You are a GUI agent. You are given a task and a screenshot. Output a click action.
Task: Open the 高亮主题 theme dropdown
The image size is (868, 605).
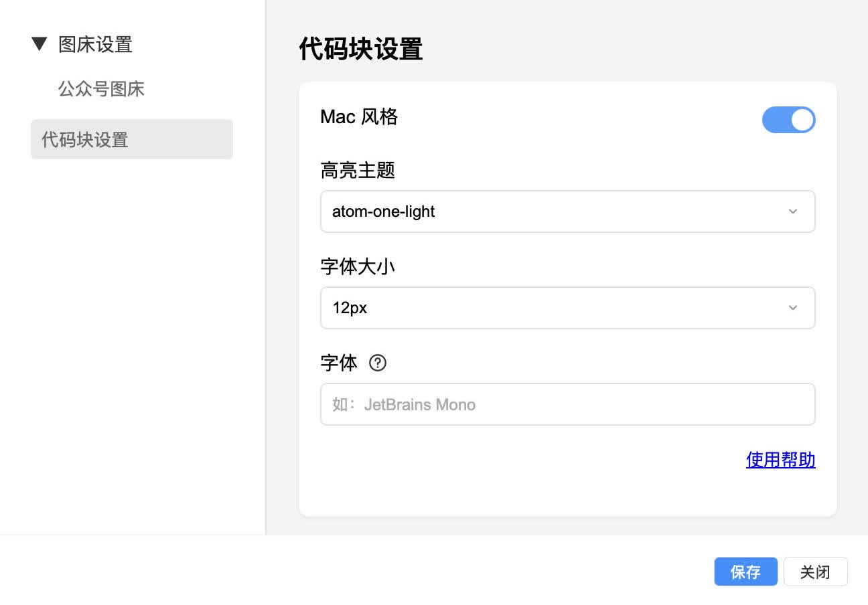point(568,211)
